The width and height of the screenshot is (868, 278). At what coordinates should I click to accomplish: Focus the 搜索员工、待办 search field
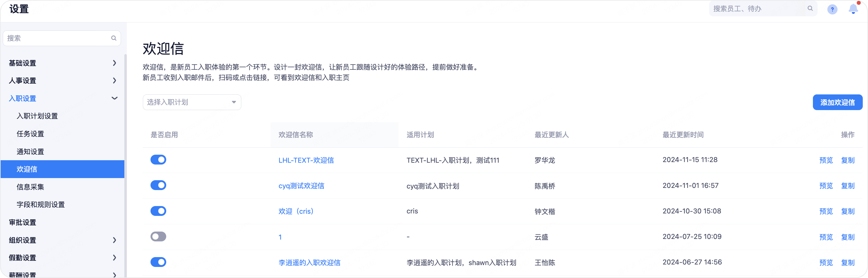coord(758,9)
